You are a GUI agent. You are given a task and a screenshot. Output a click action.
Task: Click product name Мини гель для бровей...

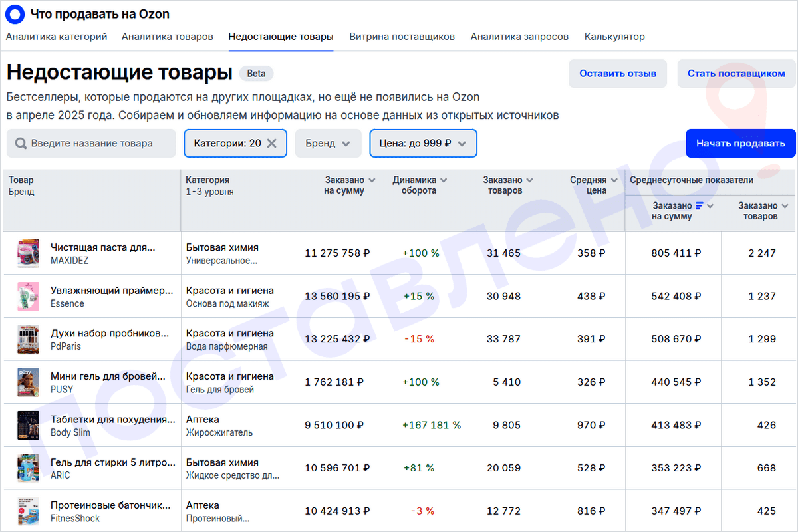[108, 376]
